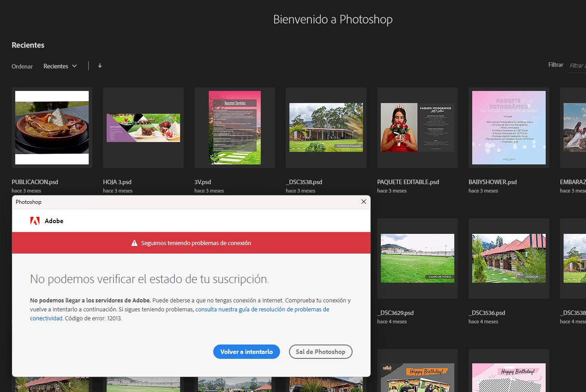
Task: Open the _DSC3538.psd outdoor familiar thumbnail
Action: [326, 128]
